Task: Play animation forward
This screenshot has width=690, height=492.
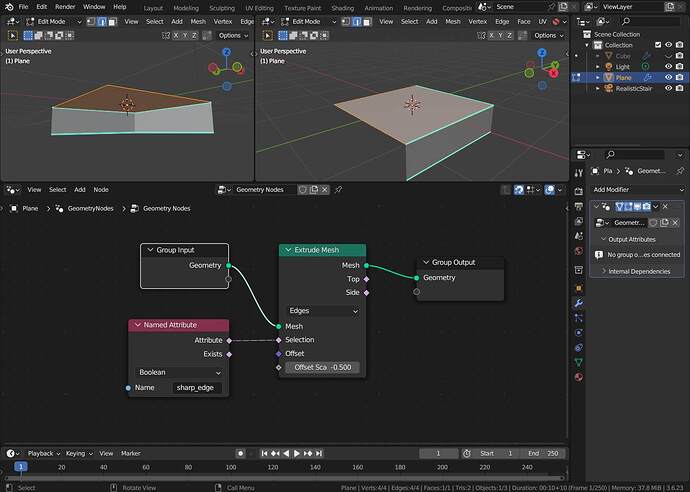Action: click(297, 453)
